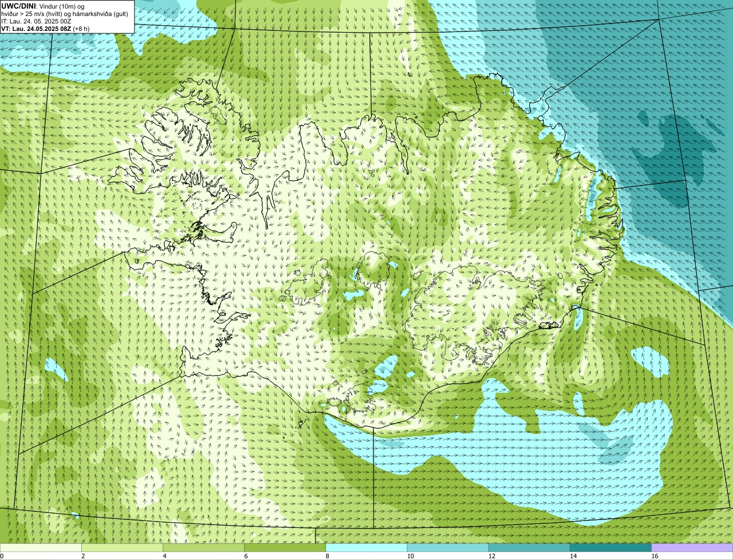
Task: Click the 6–8 darker green legend segment
Action: [285, 547]
